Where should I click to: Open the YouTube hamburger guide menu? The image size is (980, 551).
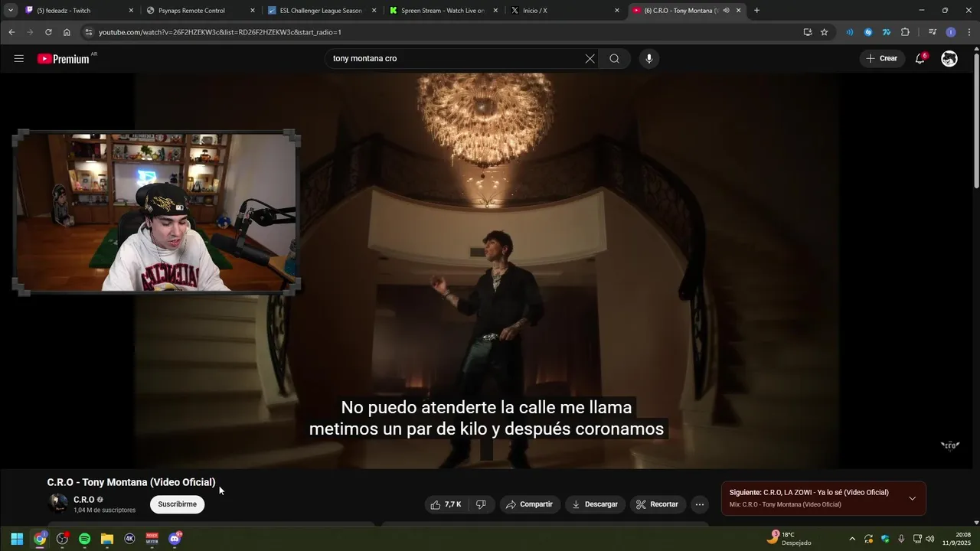[19, 59]
